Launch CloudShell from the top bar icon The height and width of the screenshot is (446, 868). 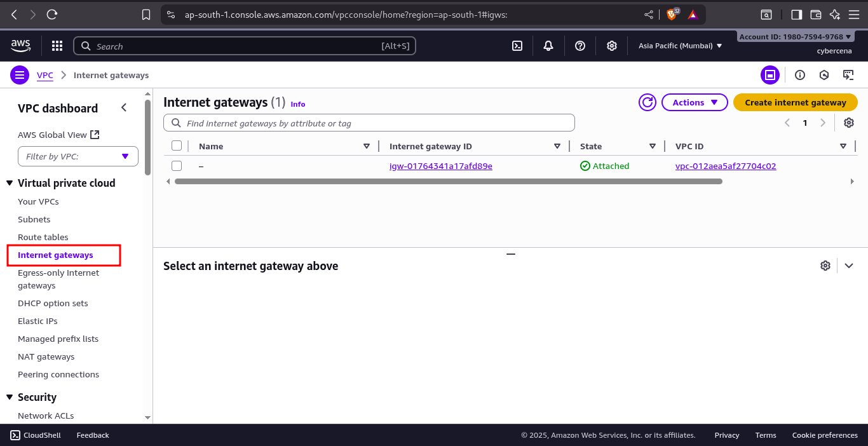point(518,46)
